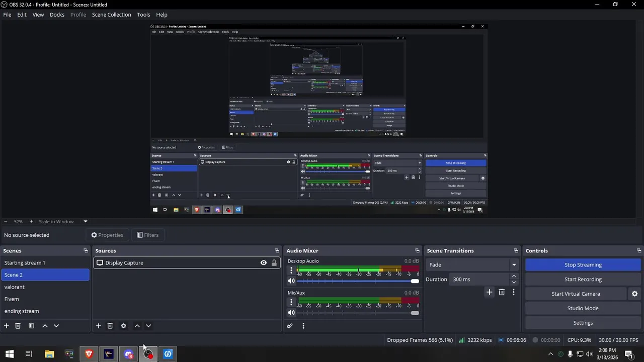Select the valorant scene
Screen dimensions: 644x362
pyautogui.click(x=45, y=287)
